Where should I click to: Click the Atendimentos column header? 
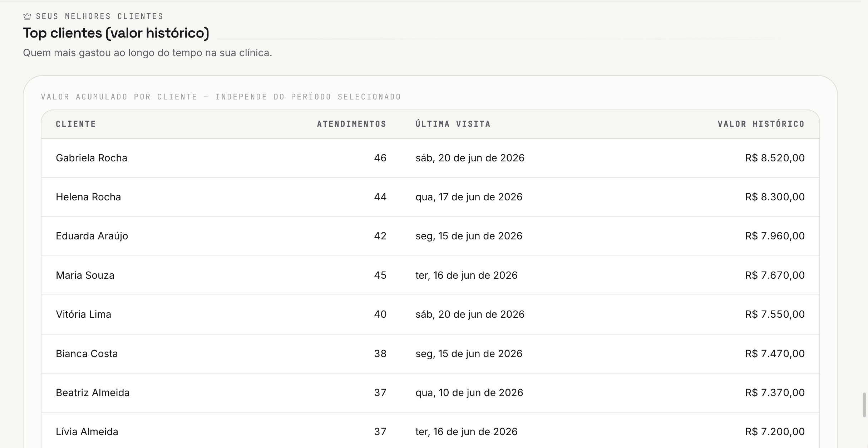pyautogui.click(x=351, y=124)
